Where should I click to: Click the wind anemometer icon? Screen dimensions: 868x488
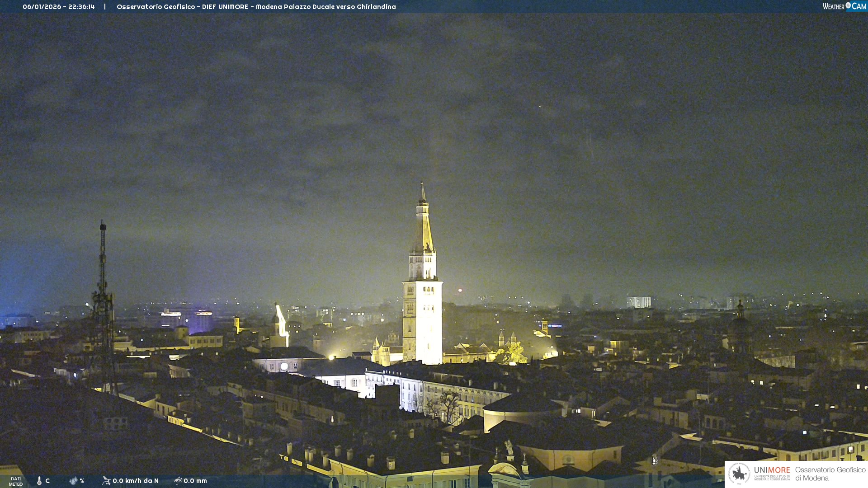106,481
